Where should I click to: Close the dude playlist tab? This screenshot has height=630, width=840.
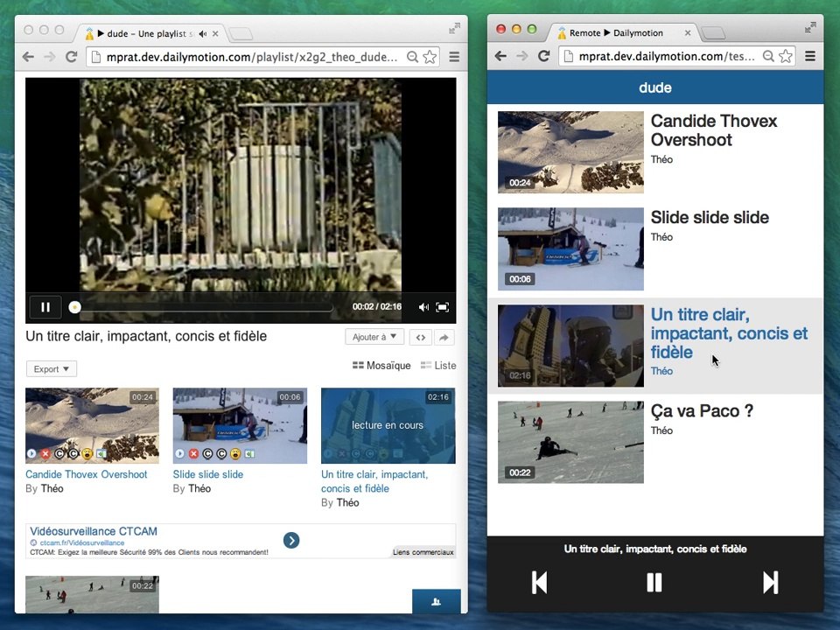click(215, 34)
